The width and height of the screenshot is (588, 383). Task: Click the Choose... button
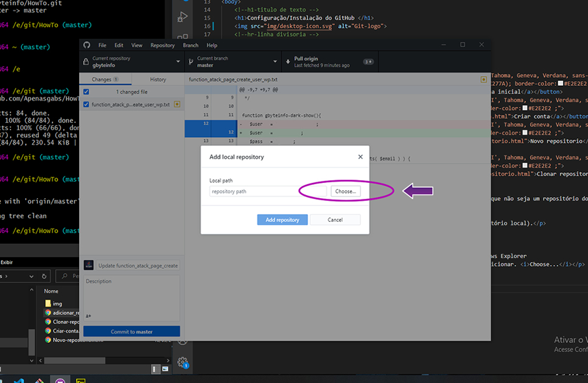(345, 191)
